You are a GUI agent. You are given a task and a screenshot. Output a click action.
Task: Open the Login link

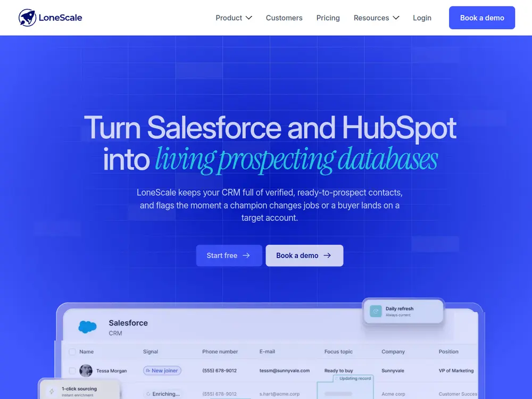(422, 18)
